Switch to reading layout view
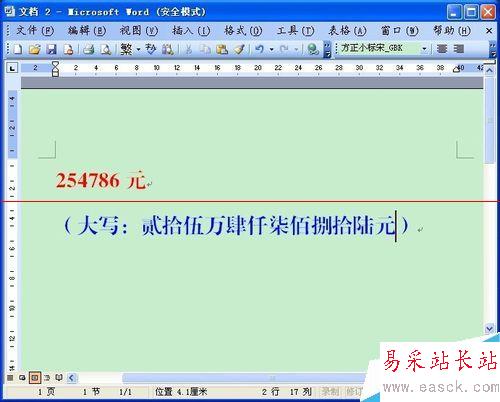 click(59, 378)
